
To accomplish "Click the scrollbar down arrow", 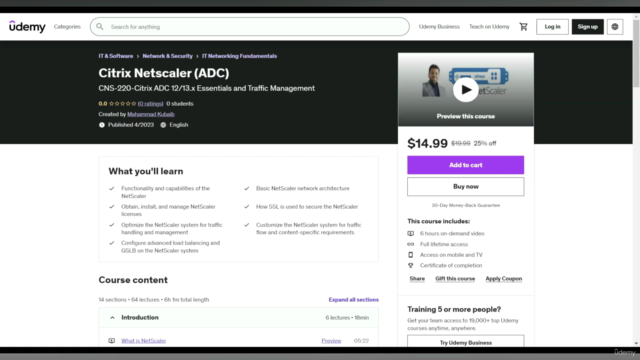I will (636, 344).
